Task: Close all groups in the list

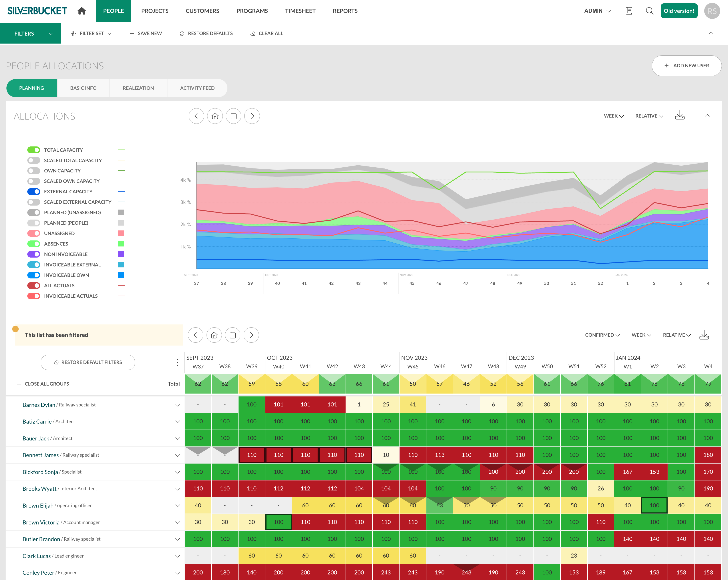Action: tap(43, 384)
